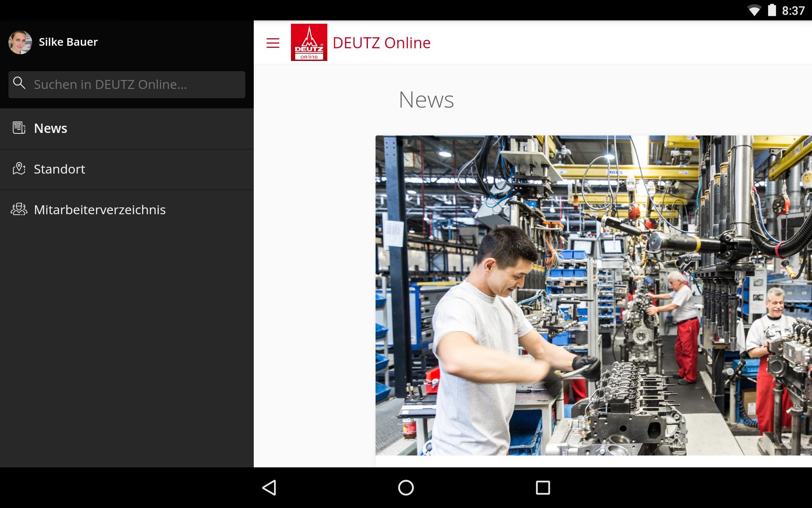Open the Mitarbeiterverzeichnis menu item
Image resolution: width=812 pixels, height=508 pixels.
(127, 210)
